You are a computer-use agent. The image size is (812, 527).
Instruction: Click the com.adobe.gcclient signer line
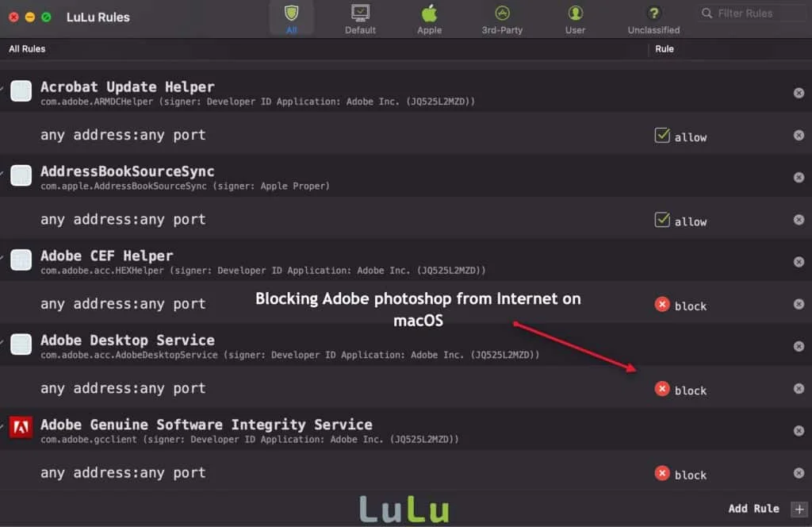250,440
